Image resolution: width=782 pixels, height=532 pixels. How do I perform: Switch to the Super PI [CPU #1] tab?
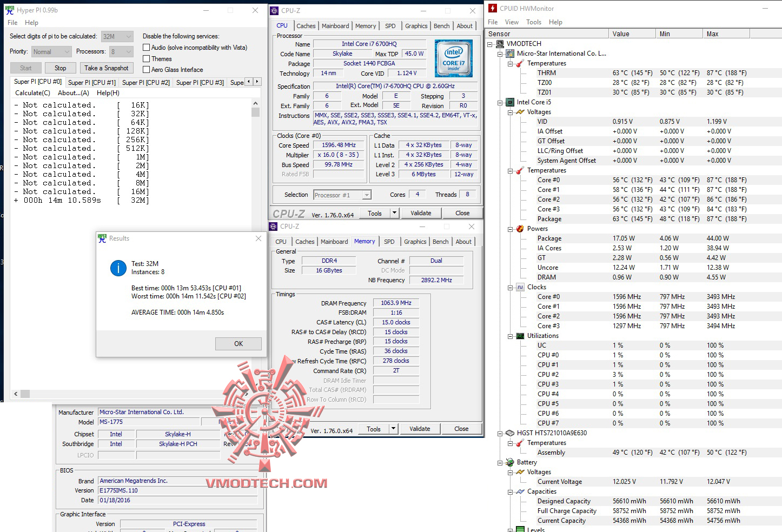pyautogui.click(x=92, y=82)
